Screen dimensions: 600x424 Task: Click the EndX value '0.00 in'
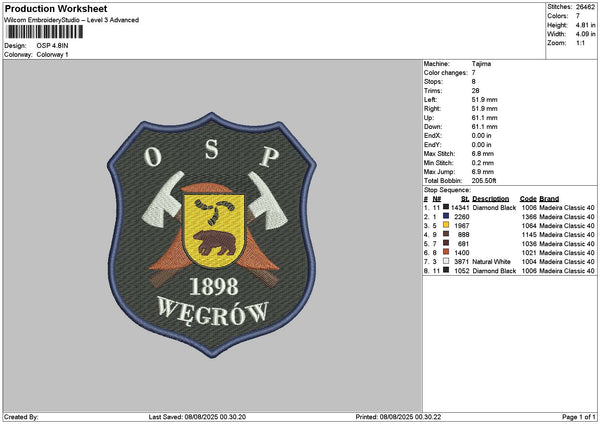coord(482,136)
